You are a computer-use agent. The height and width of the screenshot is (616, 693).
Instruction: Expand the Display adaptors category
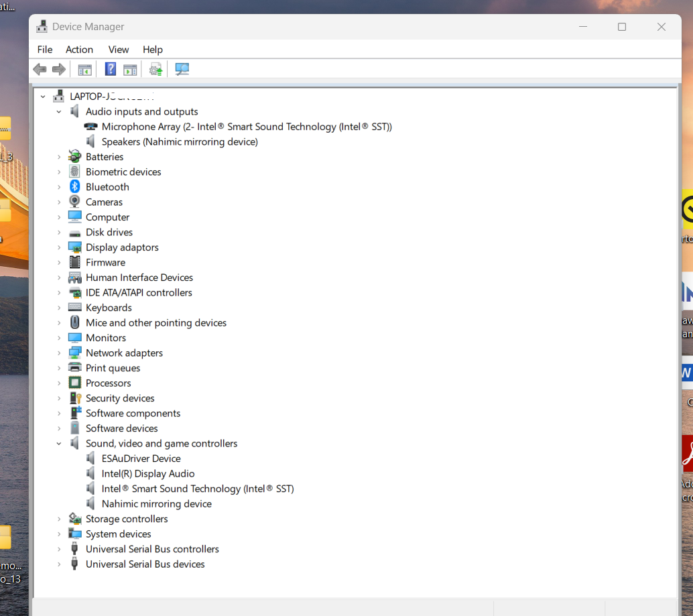pyautogui.click(x=59, y=247)
